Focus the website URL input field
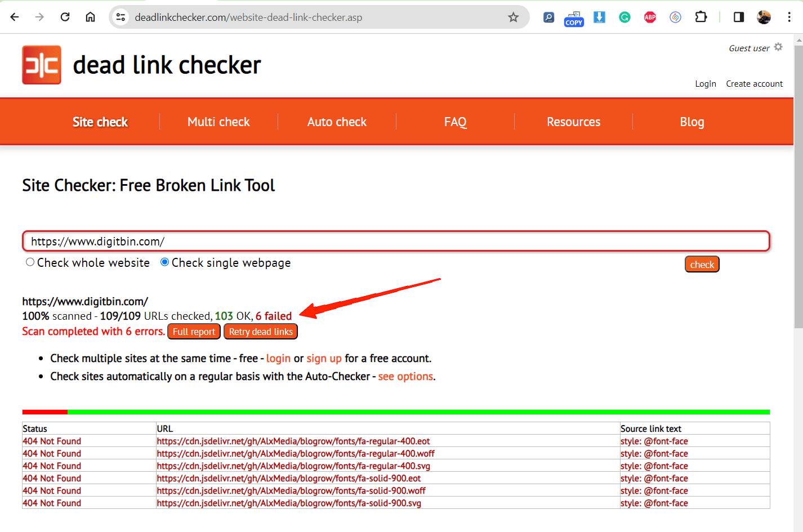This screenshot has width=803, height=532. pyautogui.click(x=396, y=242)
